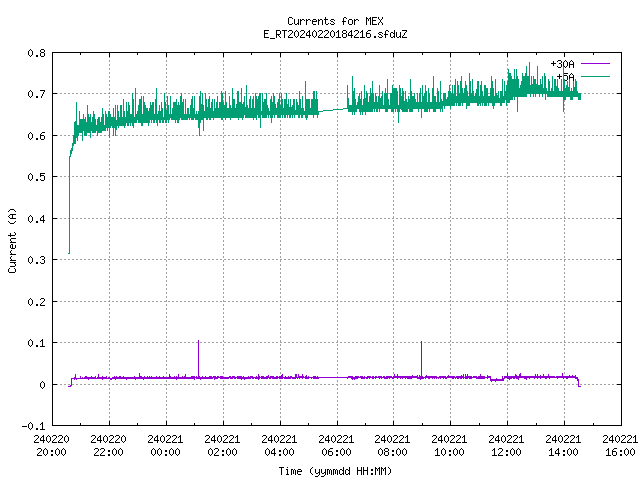Click the 0.2 y-axis tick label
The width and height of the screenshot is (640, 480).
[x=36, y=302]
